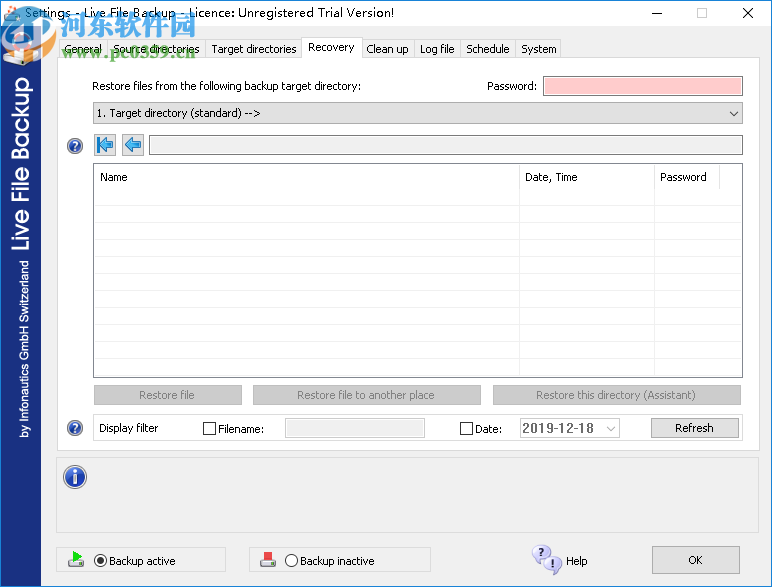Focus the pink Password input field
The image size is (772, 587).
(643, 86)
